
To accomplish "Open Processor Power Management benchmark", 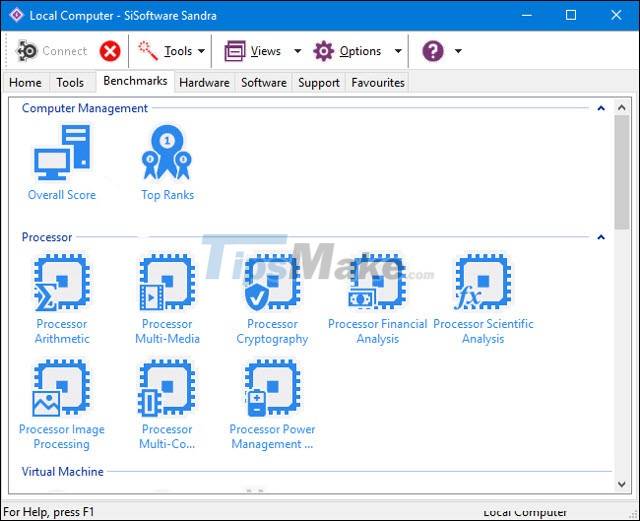I will pos(272,405).
